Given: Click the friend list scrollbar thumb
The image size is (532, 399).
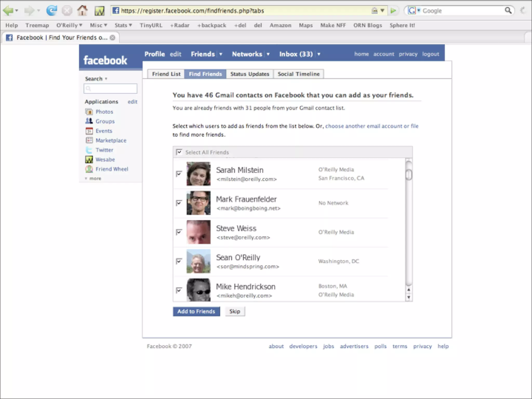Looking at the screenshot, I should click(x=409, y=174).
